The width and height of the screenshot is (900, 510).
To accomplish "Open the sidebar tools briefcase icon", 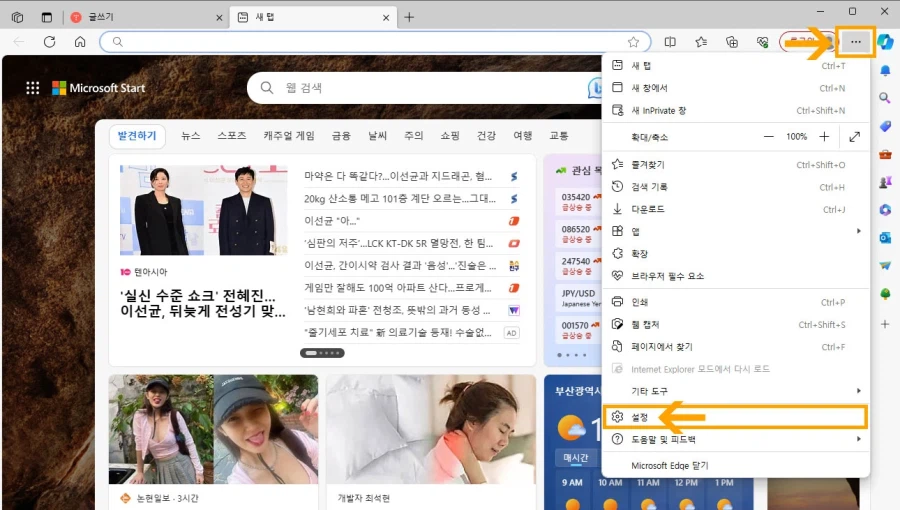I will [885, 154].
